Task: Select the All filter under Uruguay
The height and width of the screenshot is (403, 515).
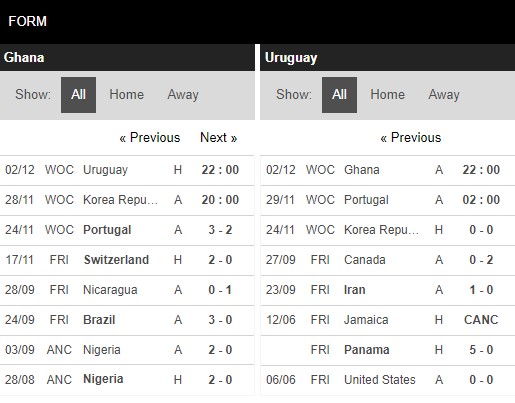Action: [x=339, y=95]
